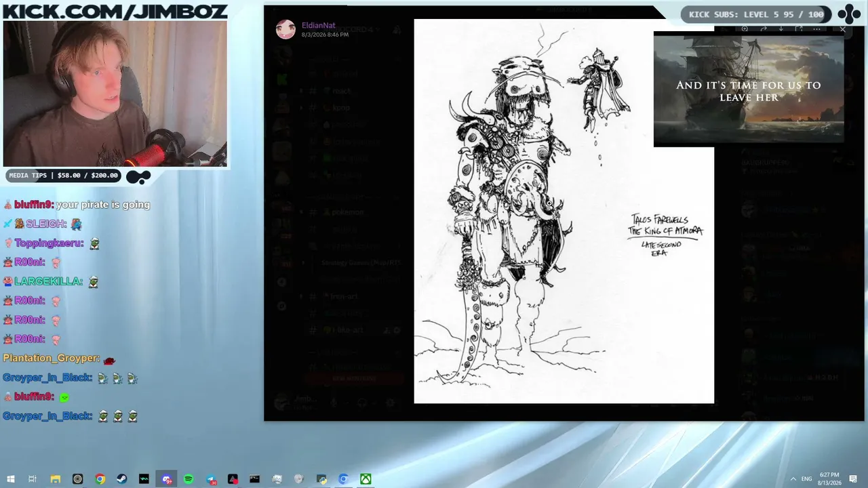868x488 pixels.
Task: Open the black app with red dot on taskbar
Action: click(x=233, y=479)
